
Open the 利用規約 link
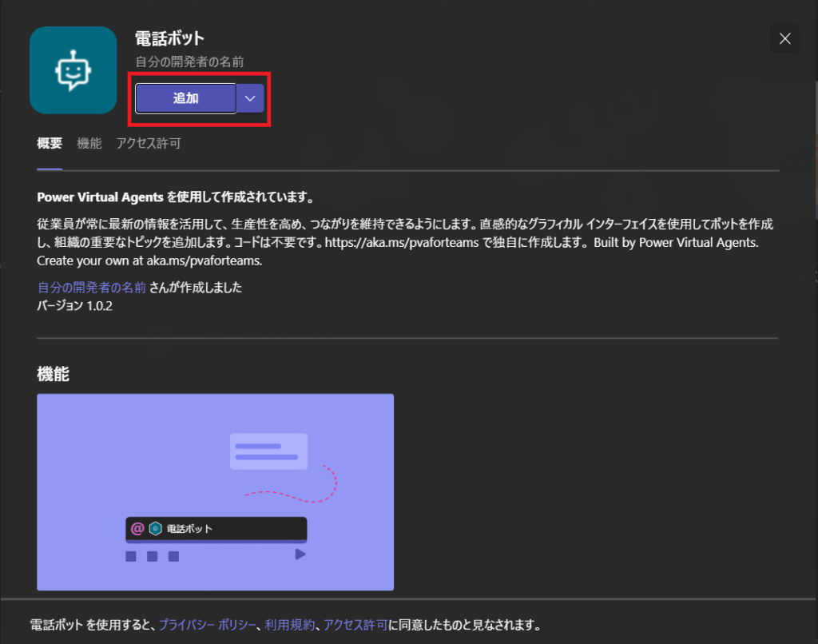289,625
